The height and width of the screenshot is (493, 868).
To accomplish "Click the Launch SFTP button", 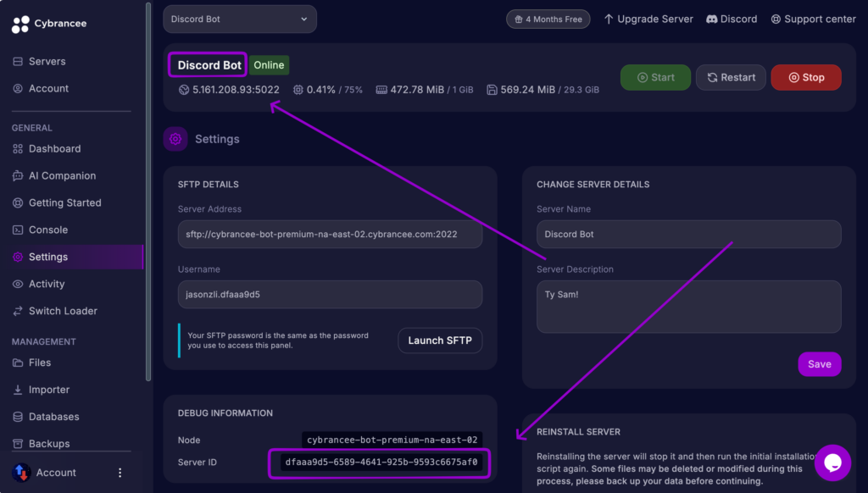I will 440,341.
